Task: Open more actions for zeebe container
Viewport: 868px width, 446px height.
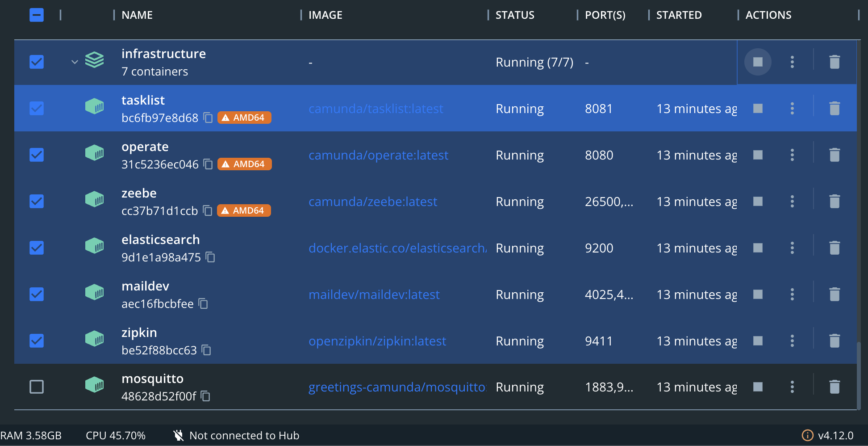Action: click(x=792, y=201)
